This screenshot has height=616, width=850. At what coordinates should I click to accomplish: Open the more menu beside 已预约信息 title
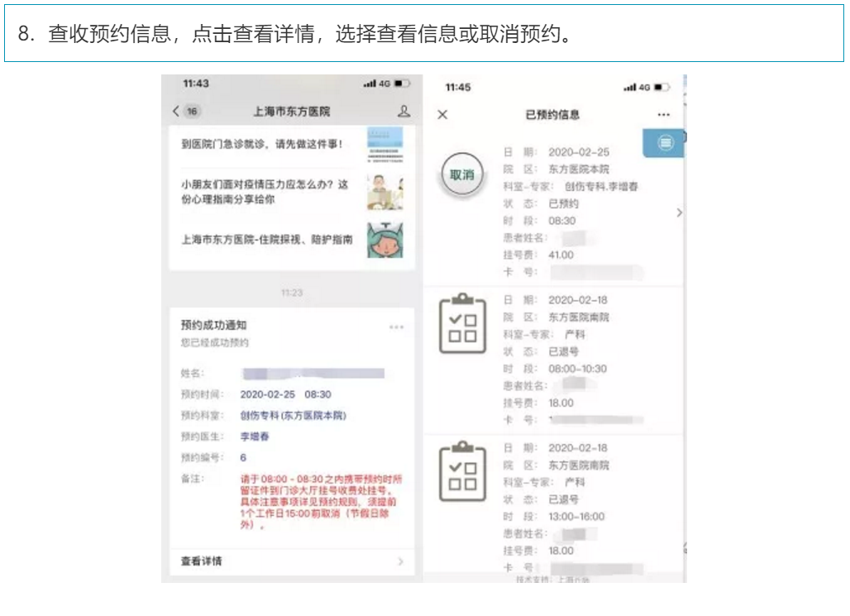pyautogui.click(x=663, y=114)
